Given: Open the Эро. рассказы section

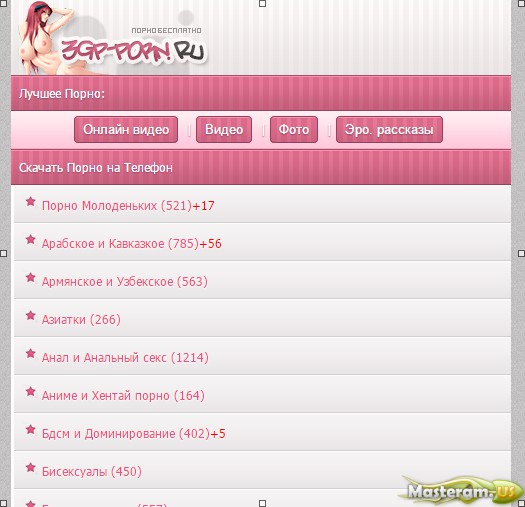Looking at the screenshot, I should tap(389, 130).
